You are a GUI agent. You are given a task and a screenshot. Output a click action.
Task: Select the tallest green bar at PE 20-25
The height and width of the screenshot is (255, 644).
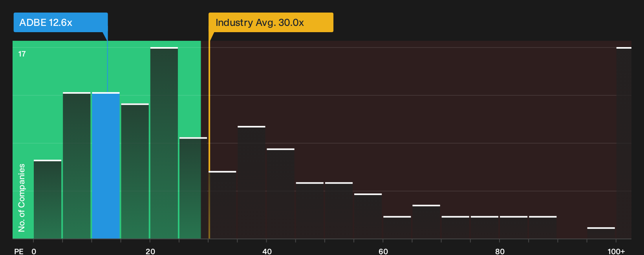pos(164,143)
